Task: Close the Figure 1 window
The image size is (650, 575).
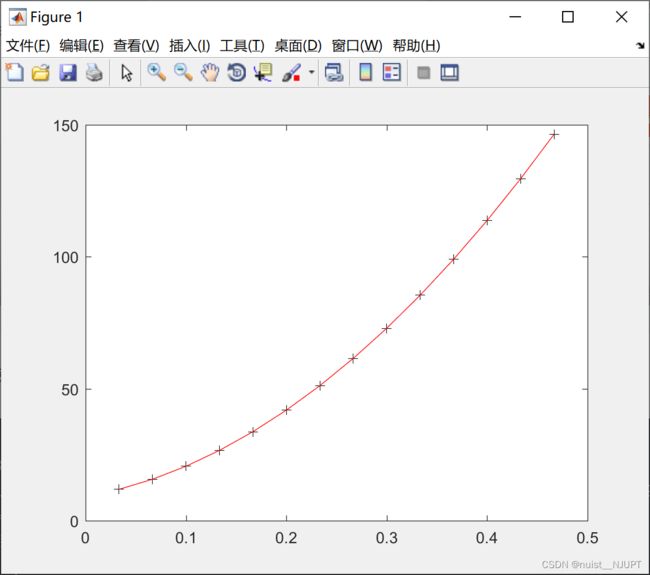Action: [x=621, y=17]
